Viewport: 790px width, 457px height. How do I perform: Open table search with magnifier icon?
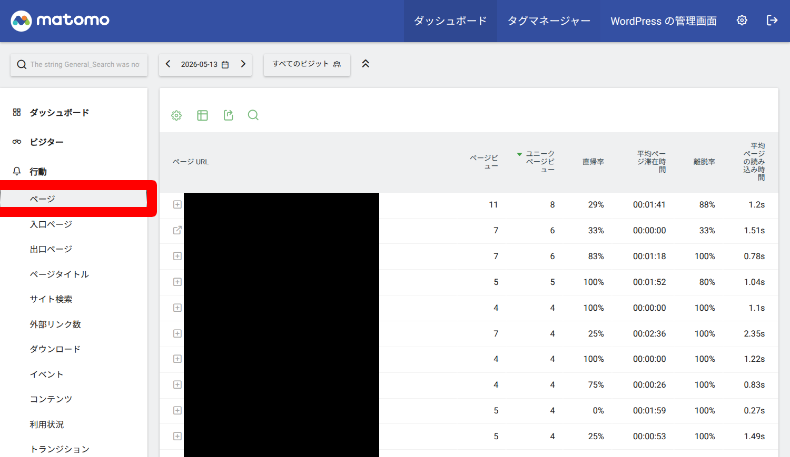point(253,115)
